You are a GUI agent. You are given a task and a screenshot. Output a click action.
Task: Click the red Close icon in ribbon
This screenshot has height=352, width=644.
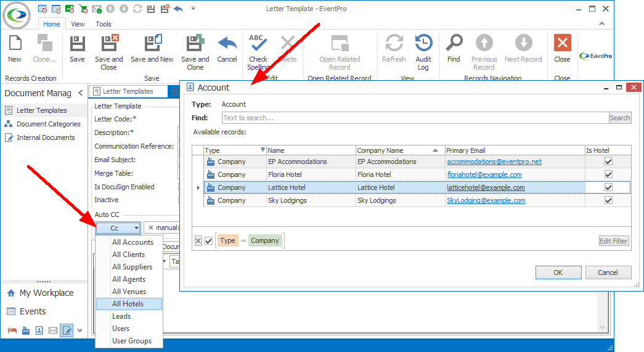(x=562, y=43)
